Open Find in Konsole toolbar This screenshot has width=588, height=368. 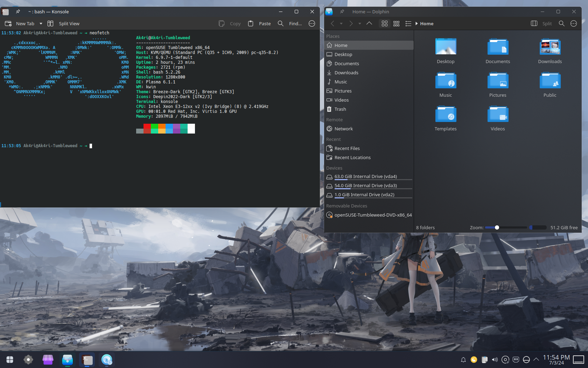tap(290, 23)
